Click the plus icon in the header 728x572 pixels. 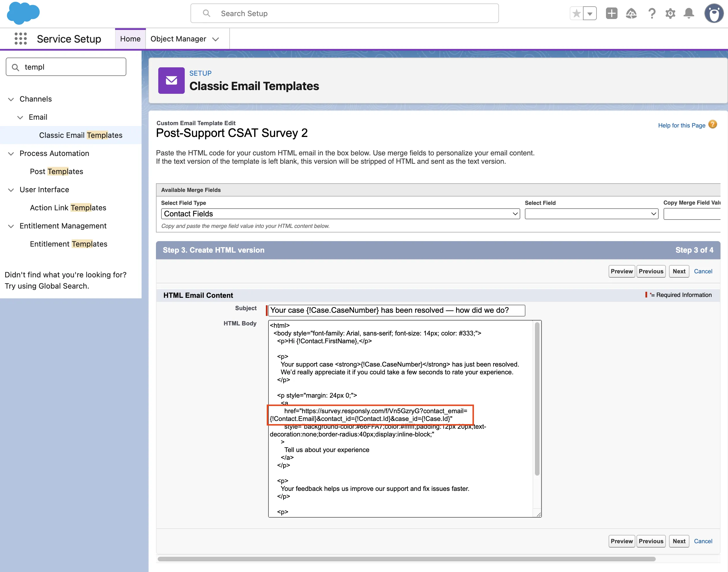click(611, 13)
